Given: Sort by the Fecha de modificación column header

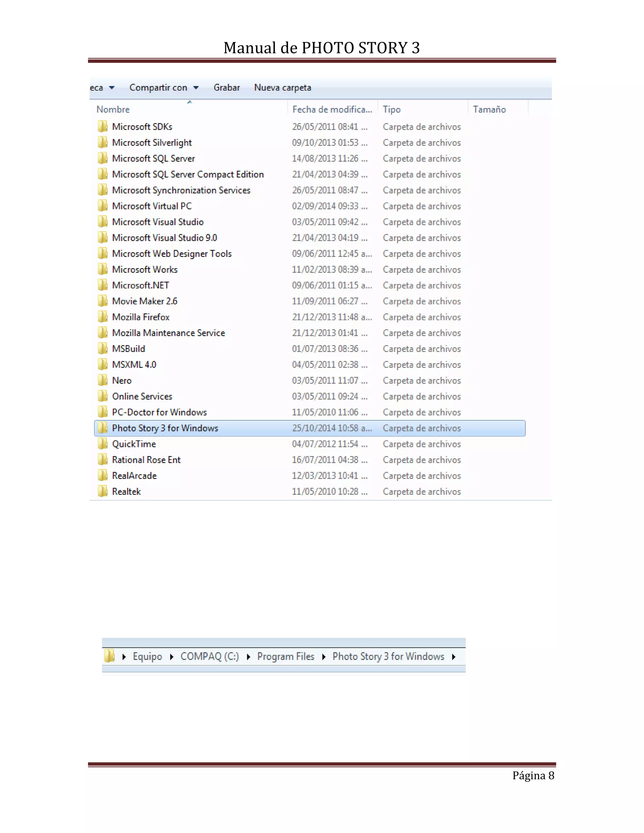Looking at the screenshot, I should [x=331, y=109].
